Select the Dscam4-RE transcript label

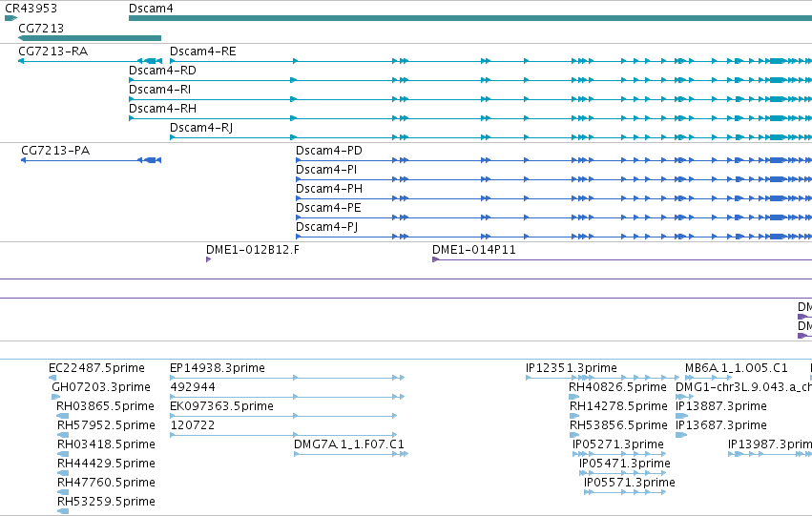click(203, 52)
